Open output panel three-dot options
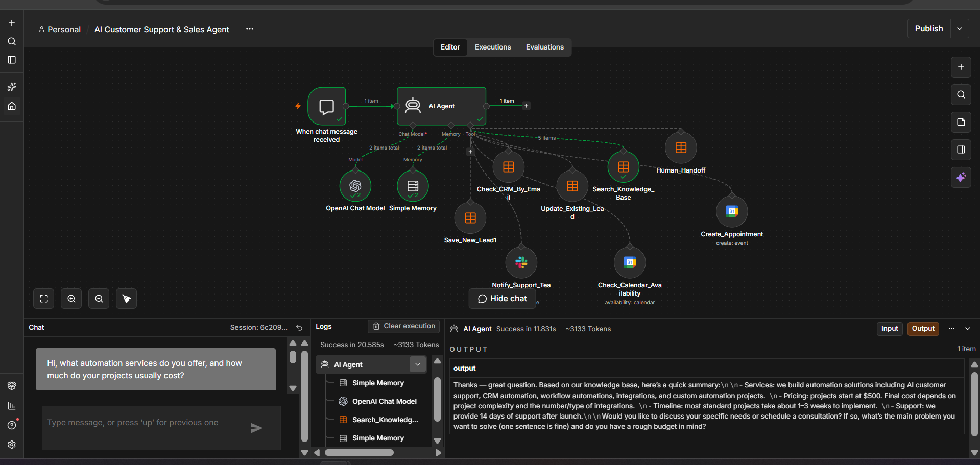 (x=951, y=329)
